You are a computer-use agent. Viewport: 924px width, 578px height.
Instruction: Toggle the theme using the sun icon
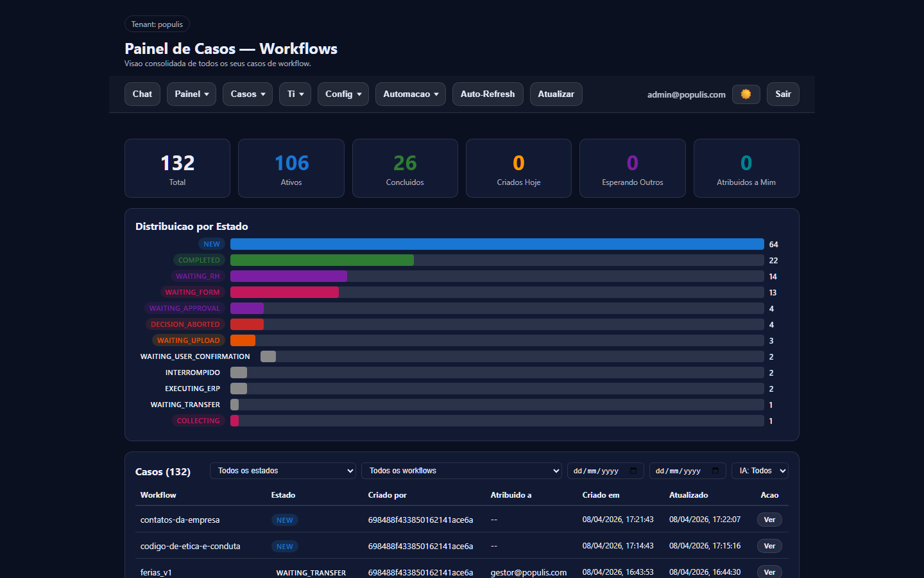point(746,94)
